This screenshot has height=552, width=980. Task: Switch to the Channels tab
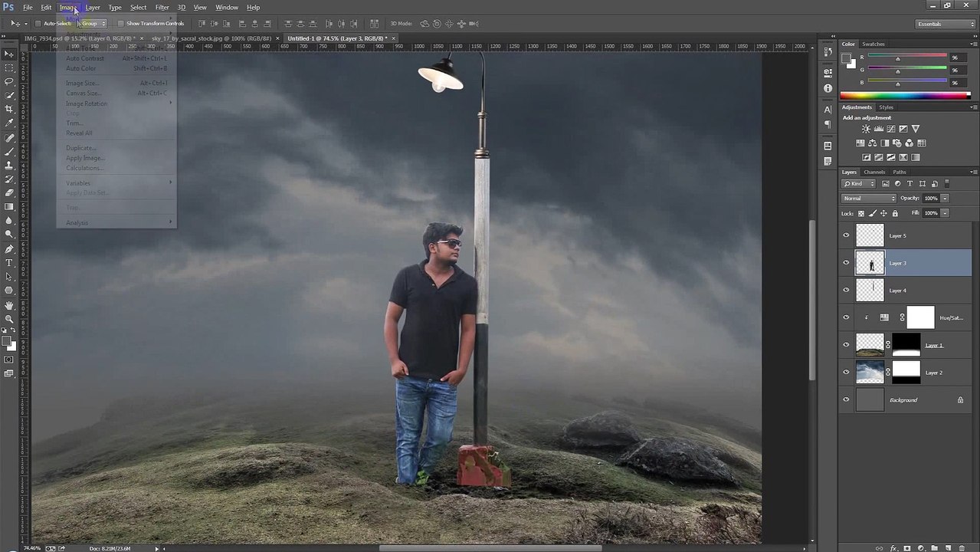point(874,172)
